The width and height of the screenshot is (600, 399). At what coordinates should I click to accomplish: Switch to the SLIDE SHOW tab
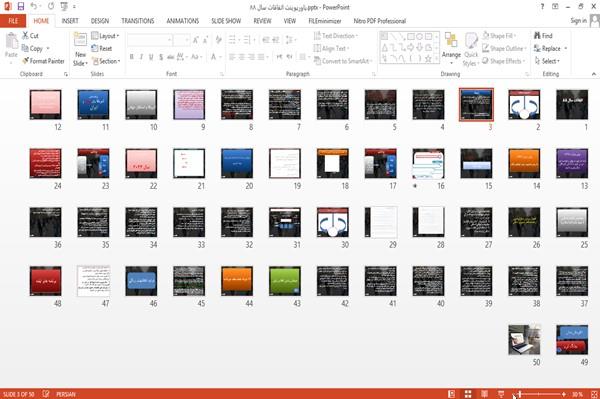(x=226, y=21)
